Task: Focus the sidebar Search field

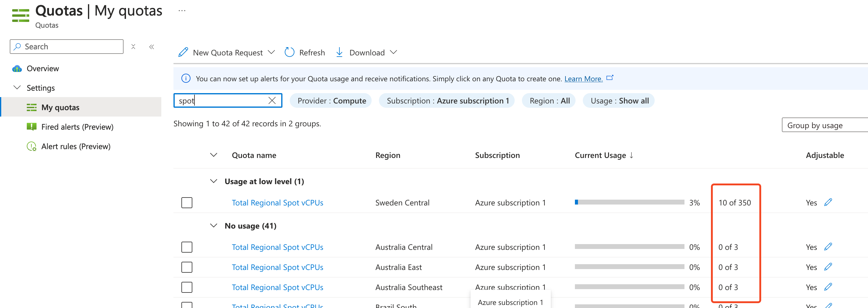Action: coord(67,47)
